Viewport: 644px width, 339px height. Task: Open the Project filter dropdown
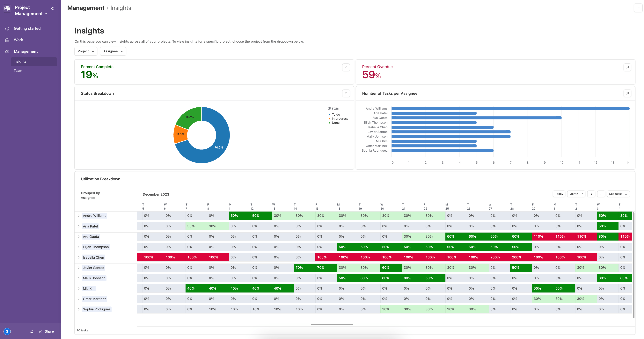[x=86, y=51]
